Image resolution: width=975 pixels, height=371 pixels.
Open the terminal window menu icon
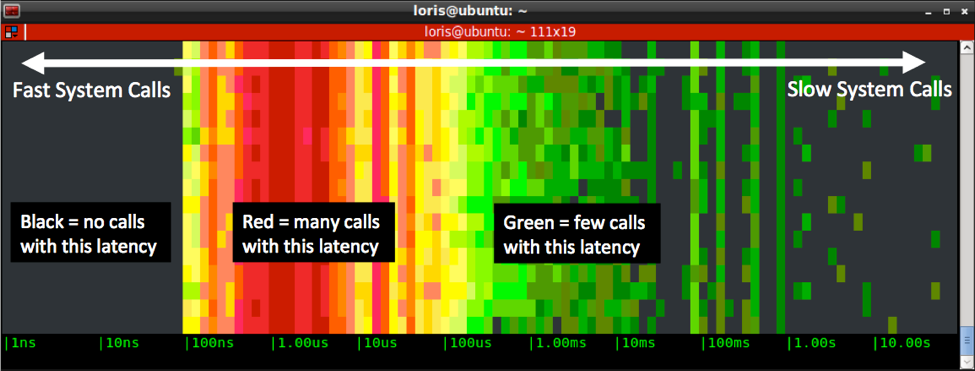pos(12,11)
